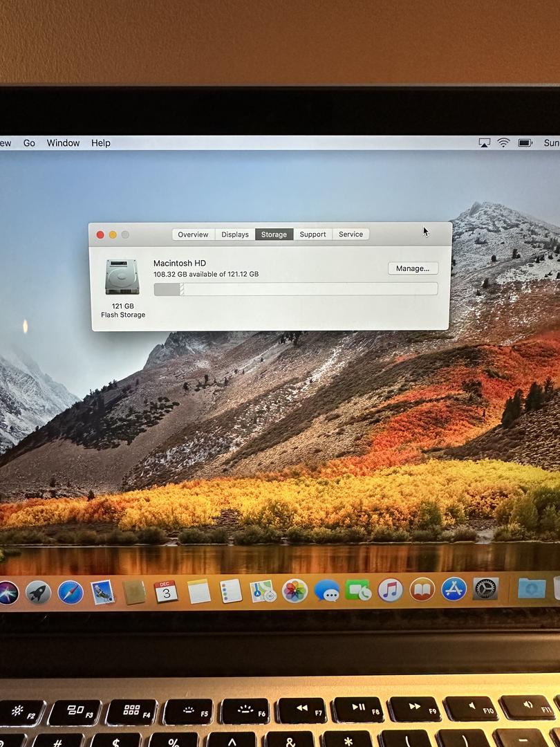Viewport: 560px width, 747px height.
Task: Click the AirPlay menu bar icon
Action: coord(484,142)
